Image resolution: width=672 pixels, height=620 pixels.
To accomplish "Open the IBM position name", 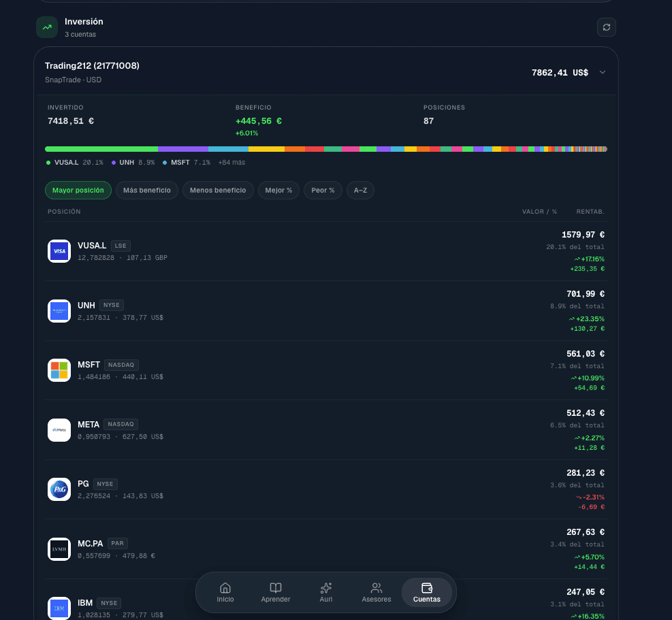I will 85,603.
